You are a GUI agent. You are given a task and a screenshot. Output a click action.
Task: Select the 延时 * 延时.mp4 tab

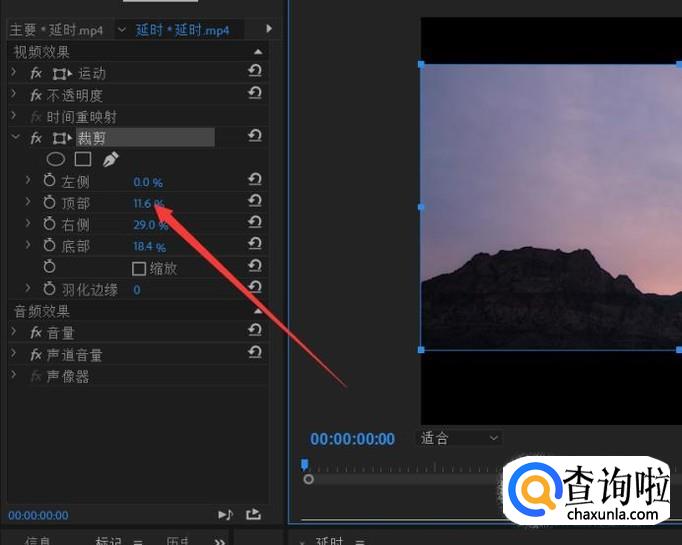(182, 30)
